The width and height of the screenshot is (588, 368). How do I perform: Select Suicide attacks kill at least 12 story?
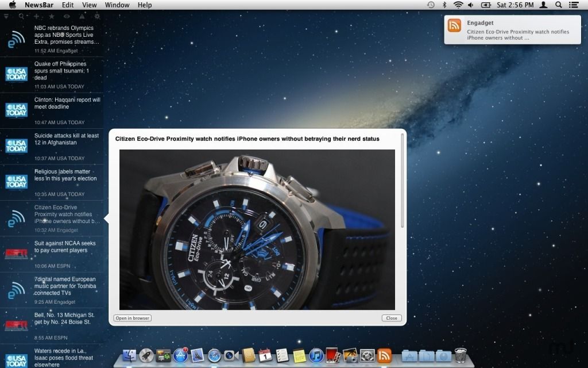(x=52, y=147)
